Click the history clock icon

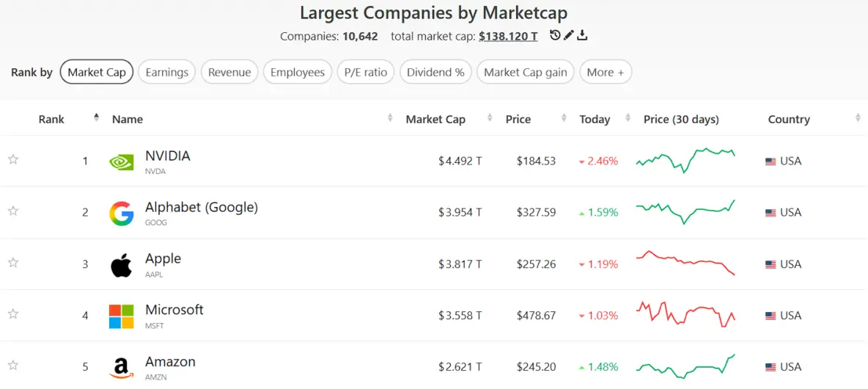coord(555,35)
